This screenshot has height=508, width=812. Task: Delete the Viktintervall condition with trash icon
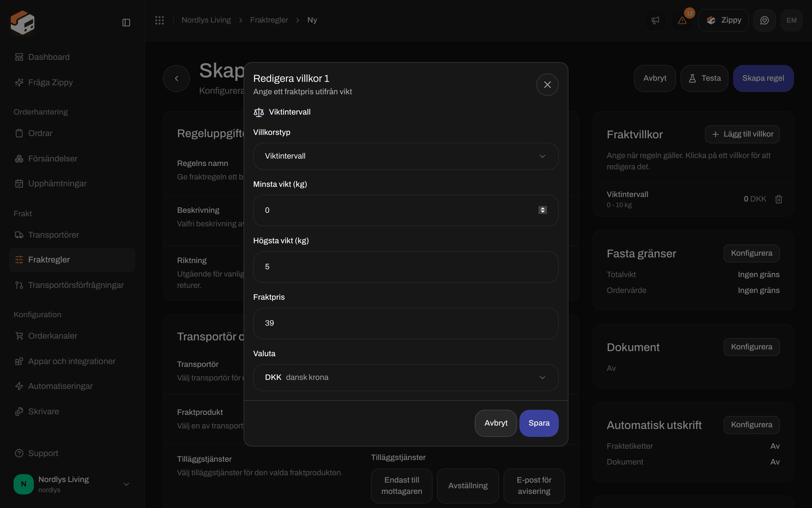click(x=779, y=199)
